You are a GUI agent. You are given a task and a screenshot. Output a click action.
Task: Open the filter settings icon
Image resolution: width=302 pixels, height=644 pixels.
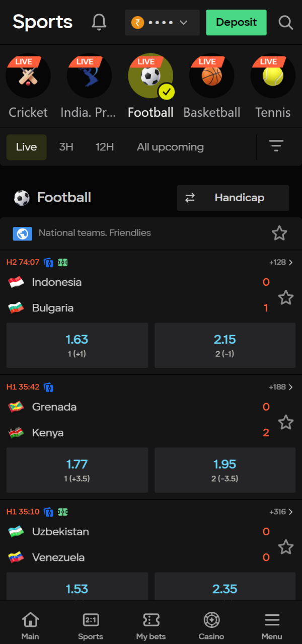click(276, 146)
